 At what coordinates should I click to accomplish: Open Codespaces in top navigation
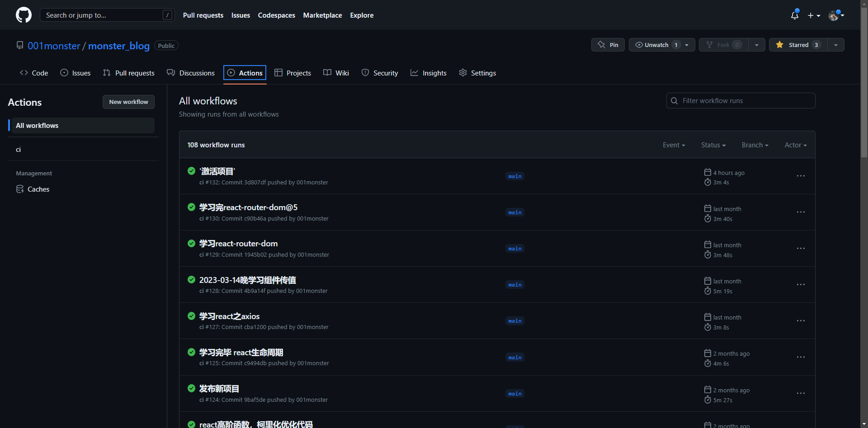pyautogui.click(x=276, y=15)
